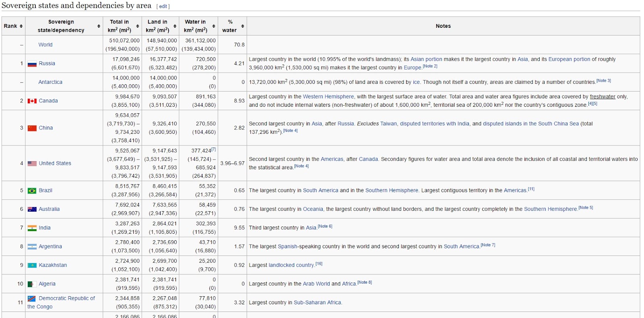Click the Brazil flag icon

click(32, 191)
